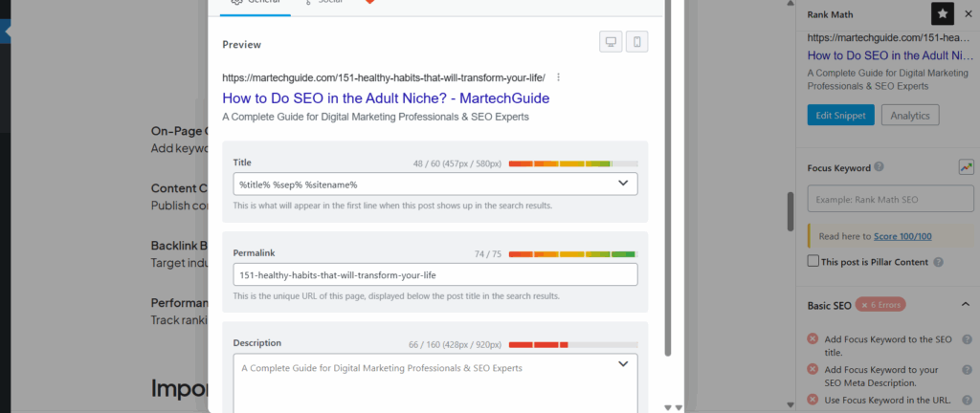The height and width of the screenshot is (413, 980).
Task: Click the red diamond icon in tab bar
Action: 369,2
